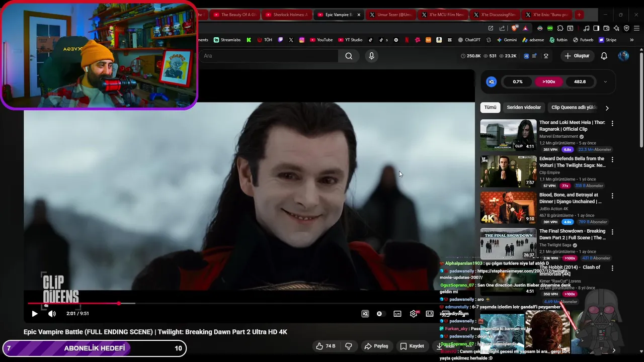The image size is (644, 362).
Task: Open Twitch bookmark icon
Action: click(x=281, y=40)
